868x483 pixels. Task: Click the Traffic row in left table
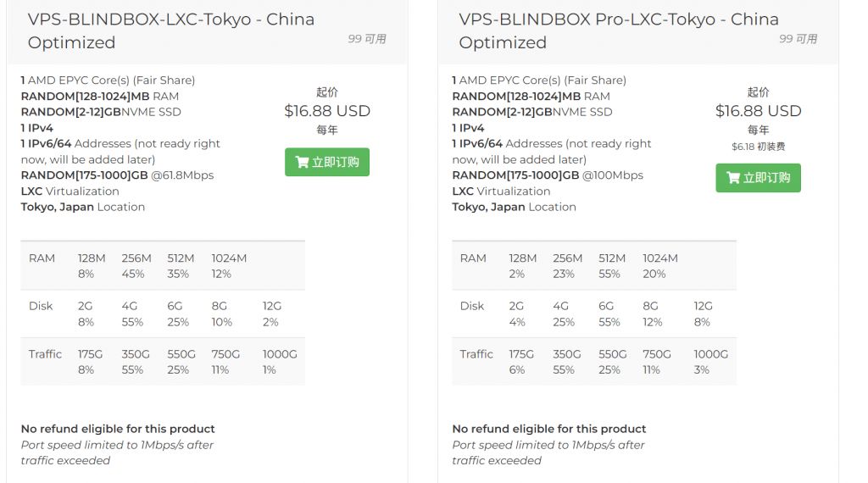point(163,361)
